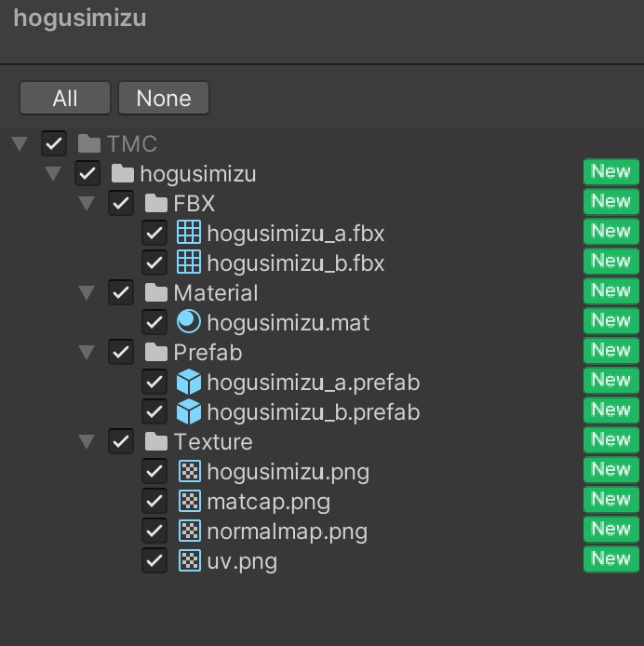The height and width of the screenshot is (646, 644).
Task: Collapse the TMC root tree arrow
Action: tap(20, 143)
